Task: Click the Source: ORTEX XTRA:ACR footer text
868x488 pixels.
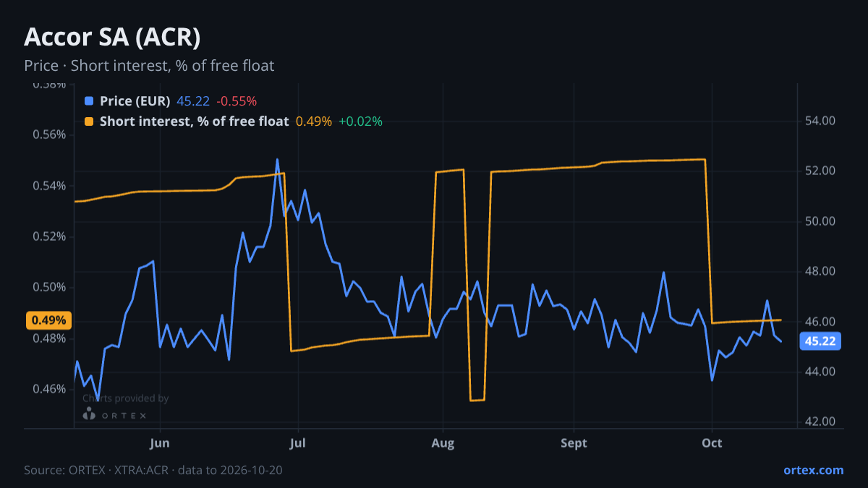Action: pos(153,470)
